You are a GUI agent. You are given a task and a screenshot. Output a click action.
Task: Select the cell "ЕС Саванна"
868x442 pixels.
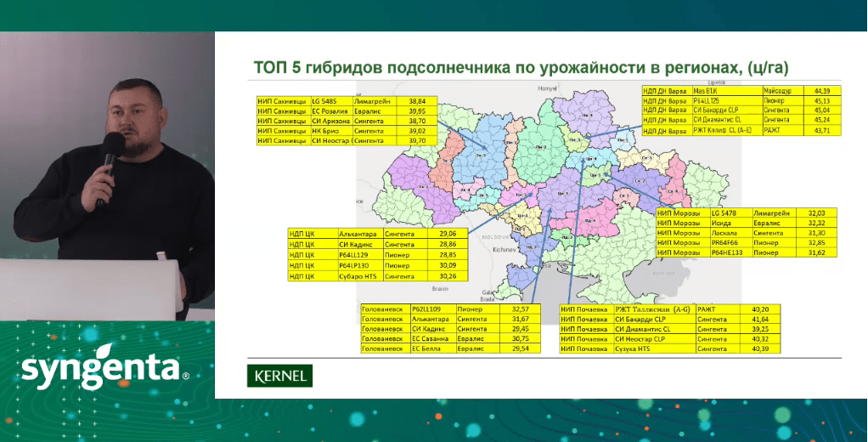[433, 338]
